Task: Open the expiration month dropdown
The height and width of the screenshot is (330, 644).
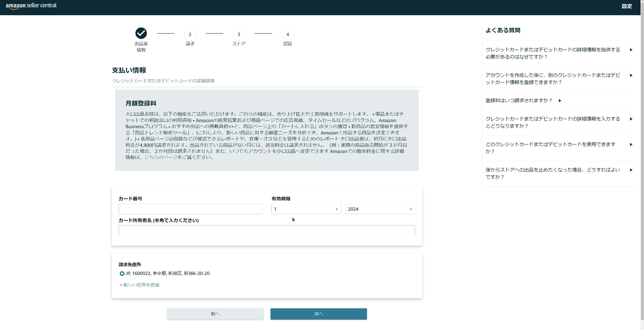Action: click(x=306, y=209)
